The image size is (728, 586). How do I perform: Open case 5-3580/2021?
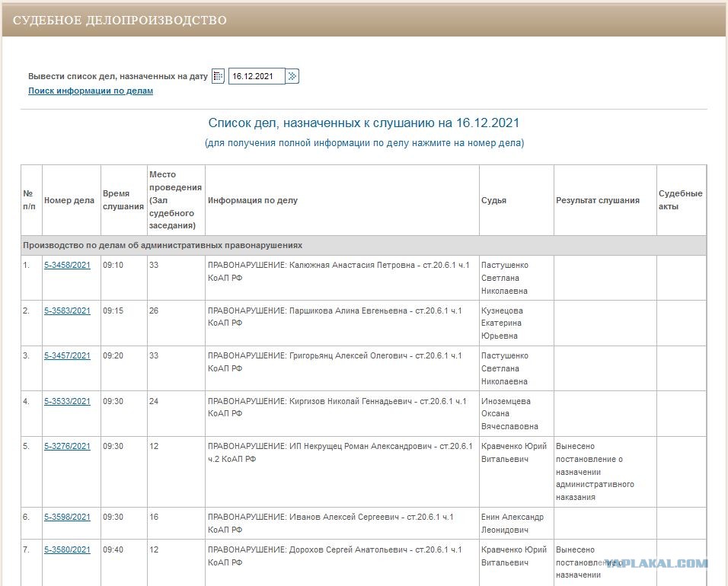pos(67,549)
